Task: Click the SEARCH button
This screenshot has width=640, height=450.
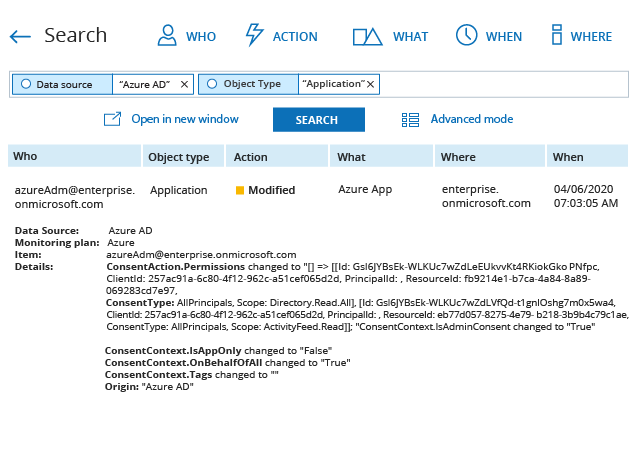Action: point(319,120)
